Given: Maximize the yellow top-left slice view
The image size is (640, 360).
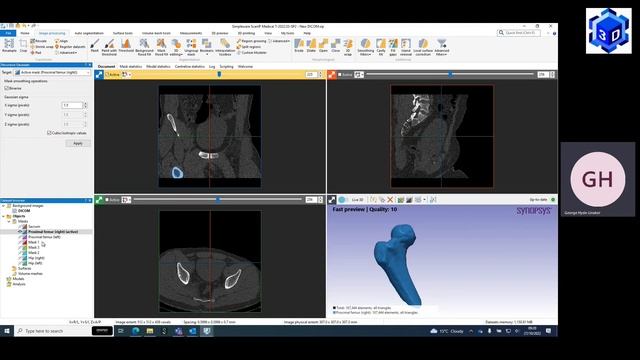Looking at the screenshot, I should [x=99, y=75].
